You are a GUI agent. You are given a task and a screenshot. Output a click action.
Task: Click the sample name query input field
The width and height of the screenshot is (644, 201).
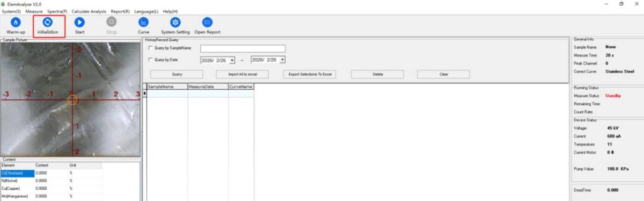pyautogui.click(x=243, y=48)
